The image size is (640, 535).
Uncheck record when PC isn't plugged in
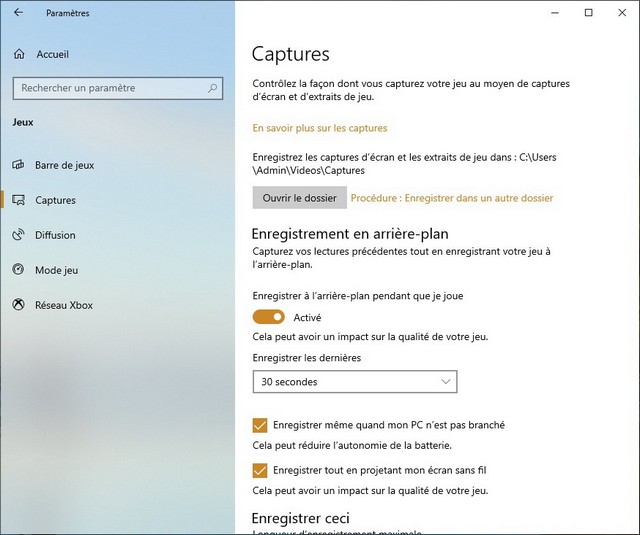260,425
